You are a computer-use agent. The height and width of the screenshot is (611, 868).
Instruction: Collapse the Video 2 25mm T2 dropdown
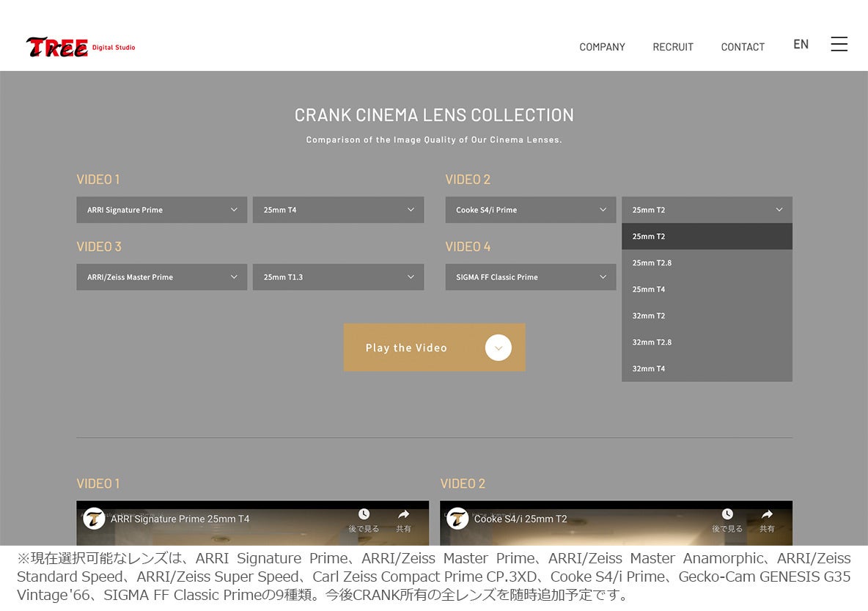(x=707, y=210)
